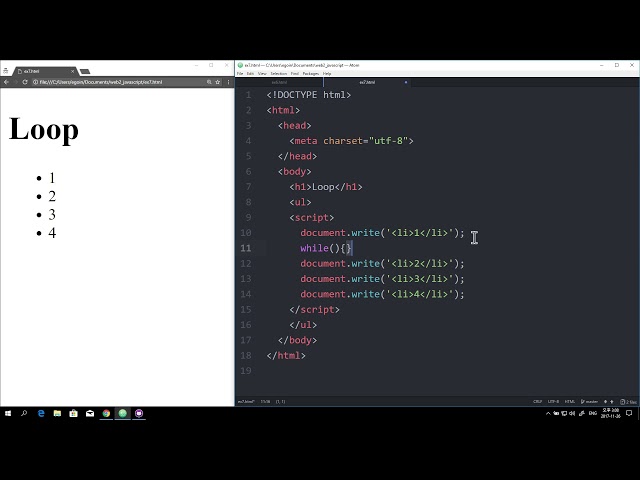Viewport: 640px width, 480px height.
Task: Click line number 1 in the gutter
Action: point(248,95)
